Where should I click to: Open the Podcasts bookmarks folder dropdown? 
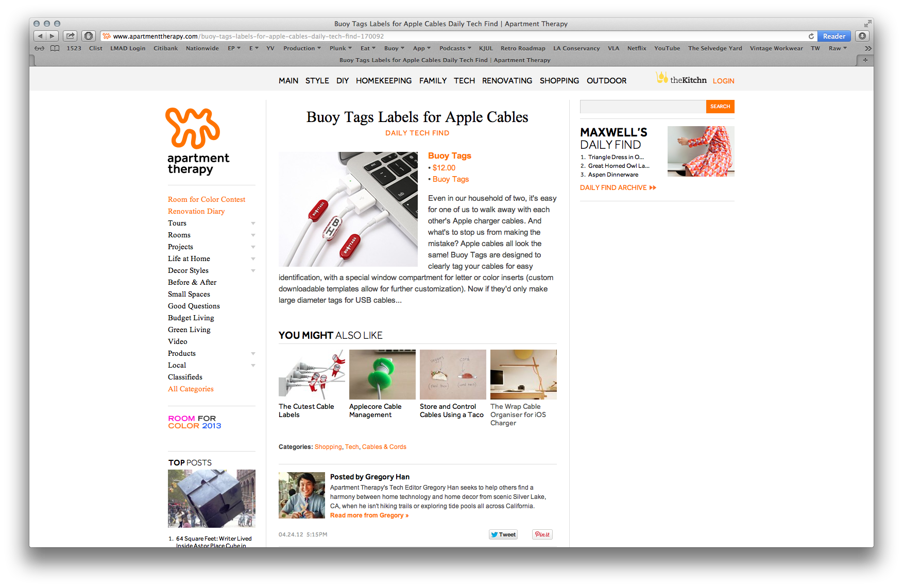455,48
